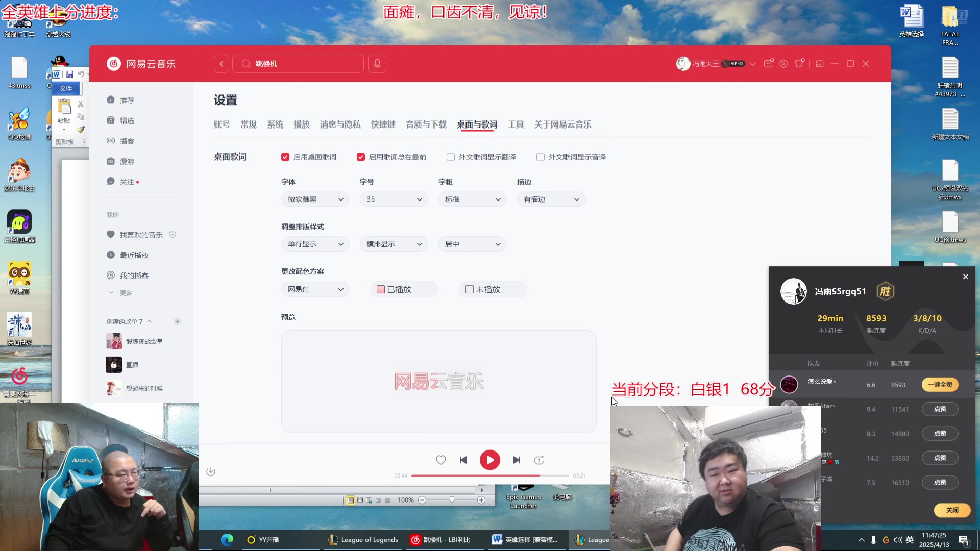
Task: Switch to mini player mode icon
Action: (820, 64)
